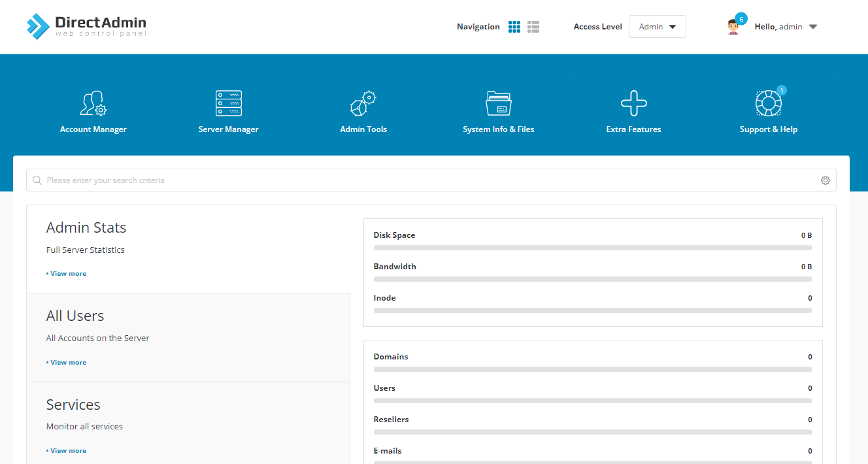Click the Extra Features plus icon
Image resolution: width=868 pixels, height=464 pixels.
(x=633, y=103)
